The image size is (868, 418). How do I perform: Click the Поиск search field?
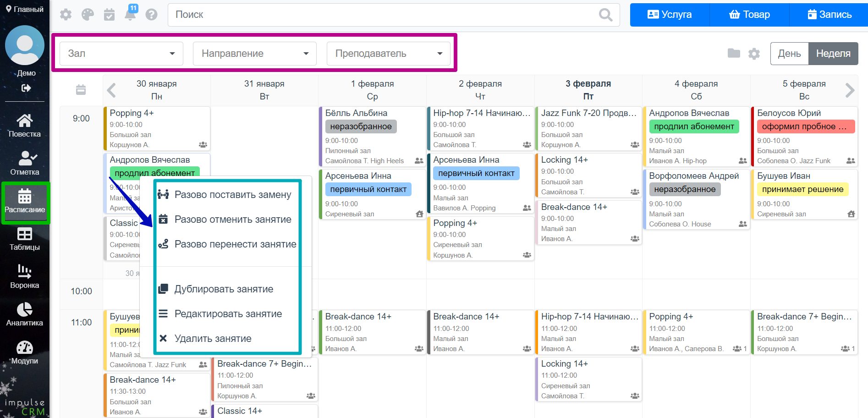[x=385, y=15]
